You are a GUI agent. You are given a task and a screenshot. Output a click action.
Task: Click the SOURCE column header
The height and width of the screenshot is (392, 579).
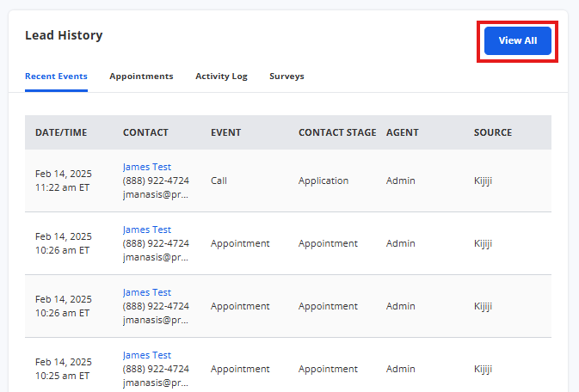(x=493, y=132)
